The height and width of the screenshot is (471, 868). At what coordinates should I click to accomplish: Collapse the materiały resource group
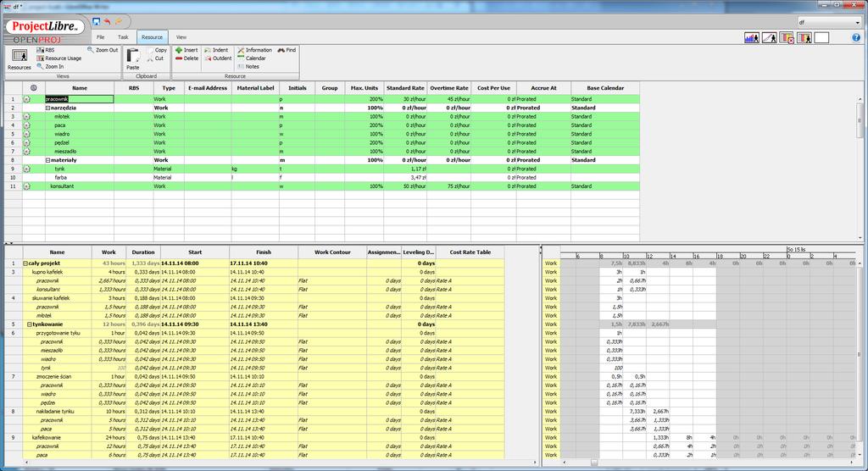pyautogui.click(x=47, y=160)
